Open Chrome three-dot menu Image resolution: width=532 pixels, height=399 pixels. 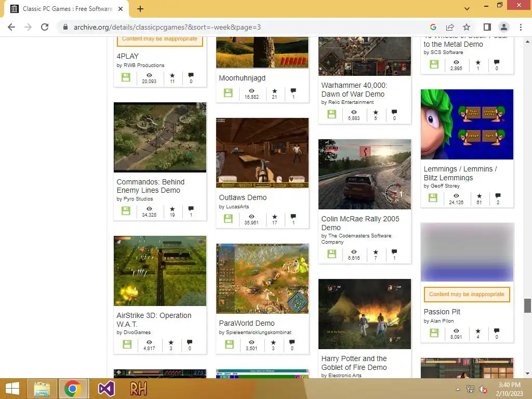point(521,27)
